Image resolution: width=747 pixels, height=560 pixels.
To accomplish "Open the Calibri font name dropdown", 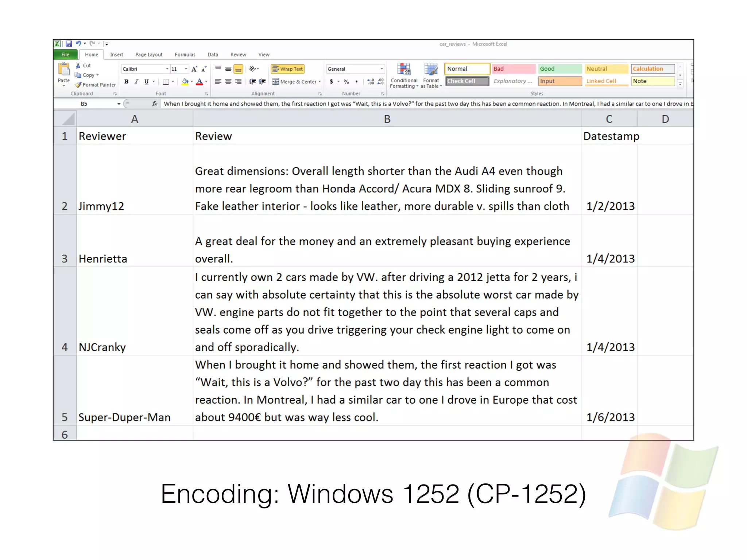I will coord(167,69).
